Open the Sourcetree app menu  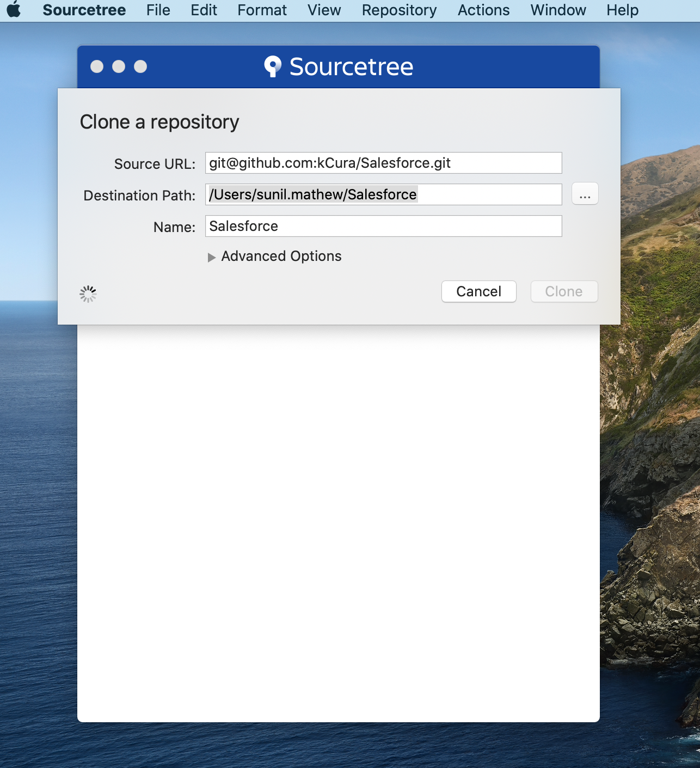[x=84, y=10]
